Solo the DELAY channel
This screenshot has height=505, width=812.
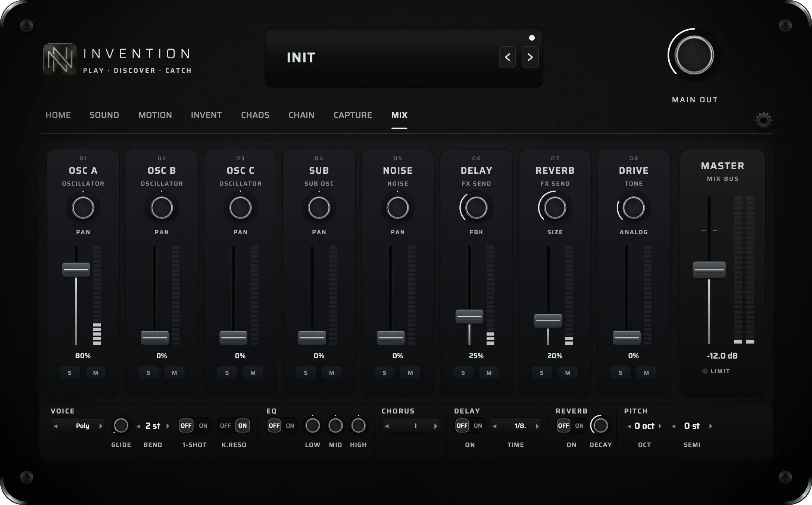coord(463,373)
